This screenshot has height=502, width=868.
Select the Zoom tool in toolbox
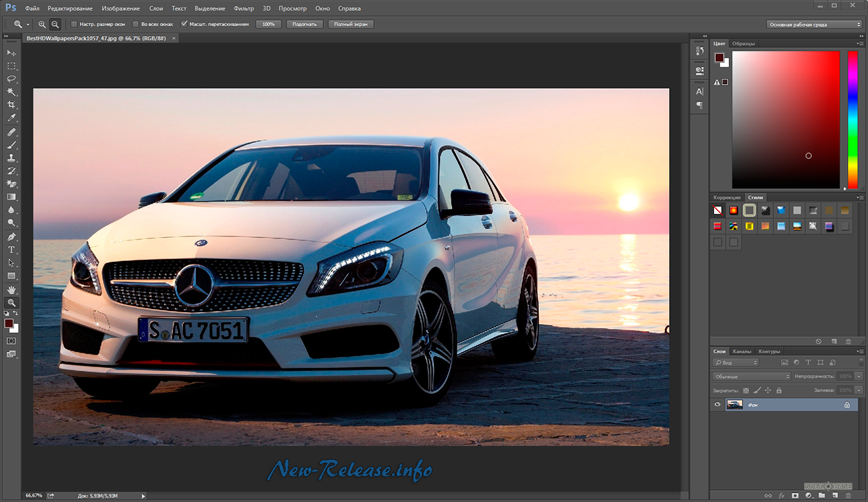11,302
